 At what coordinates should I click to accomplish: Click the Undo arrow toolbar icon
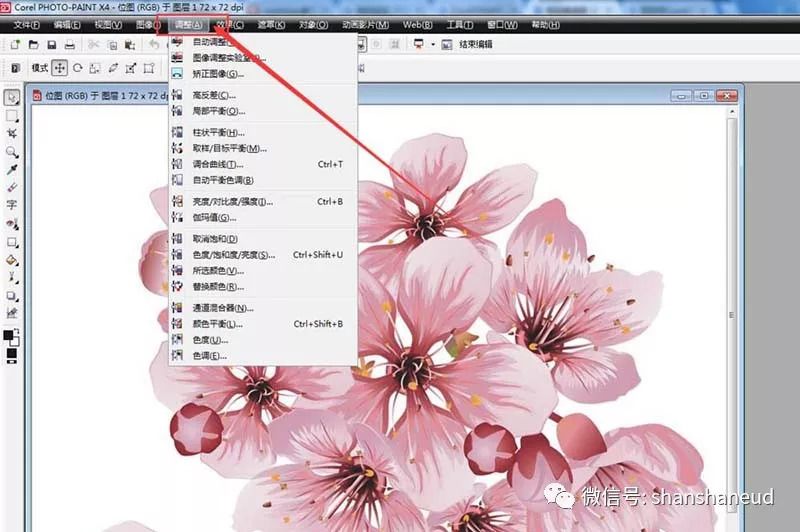click(154, 45)
